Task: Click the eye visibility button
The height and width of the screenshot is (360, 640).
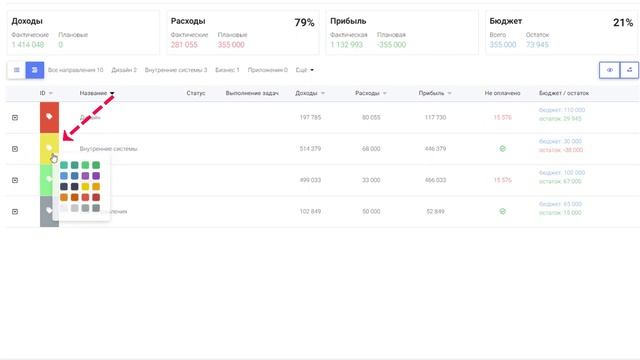Action: coord(609,70)
